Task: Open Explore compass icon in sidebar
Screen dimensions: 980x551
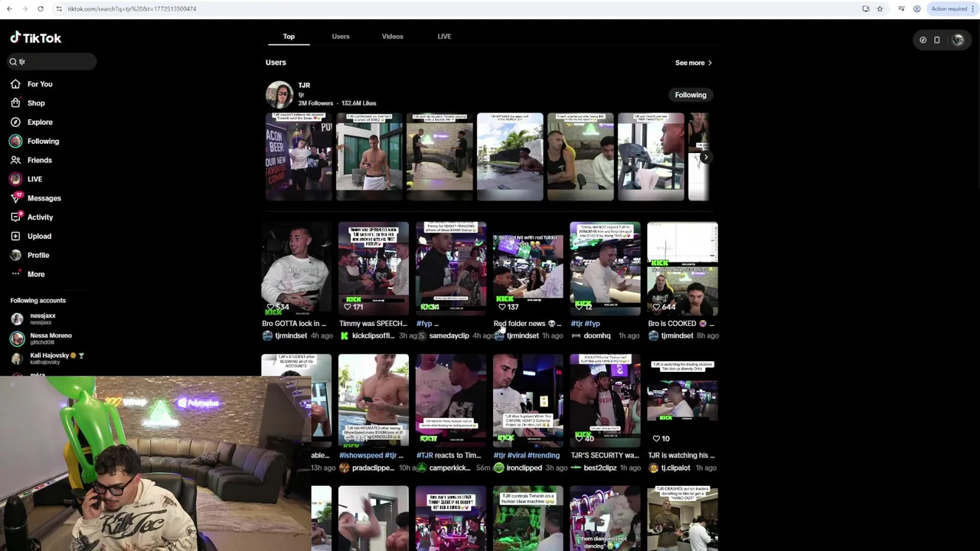Action: [x=15, y=122]
